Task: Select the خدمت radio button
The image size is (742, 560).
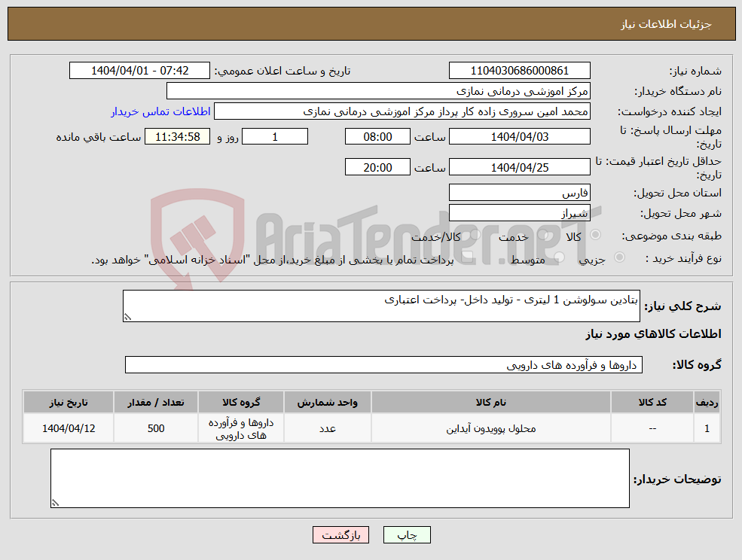Action: pos(543,235)
